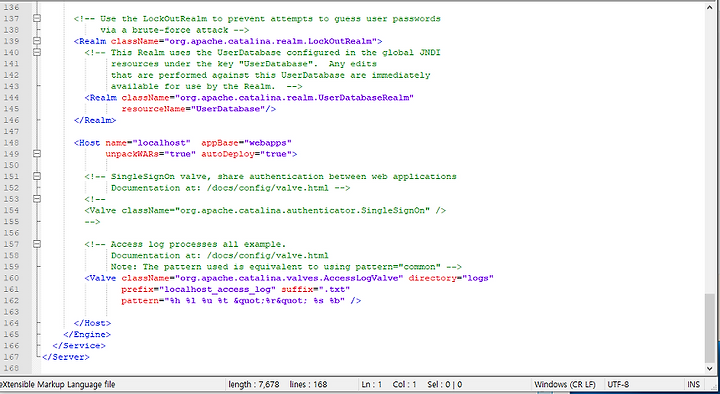Click the unpackWARs="true" attribute
720x394 pixels.
point(151,154)
